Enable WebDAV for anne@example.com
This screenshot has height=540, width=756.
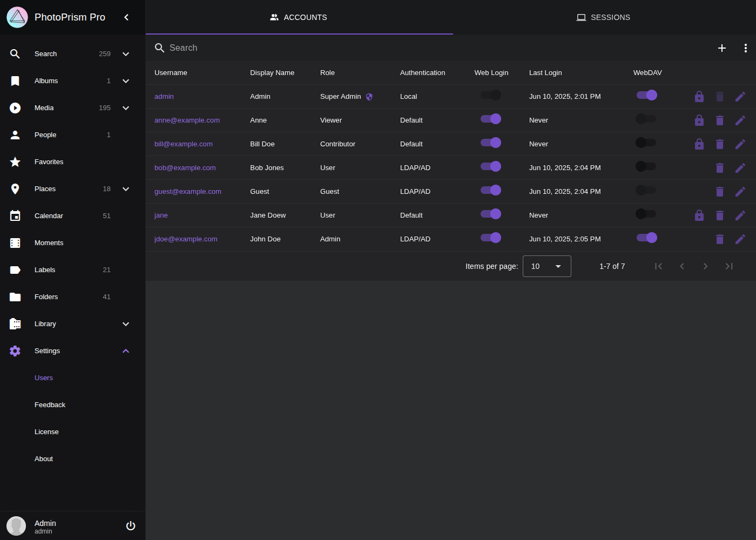click(x=646, y=120)
